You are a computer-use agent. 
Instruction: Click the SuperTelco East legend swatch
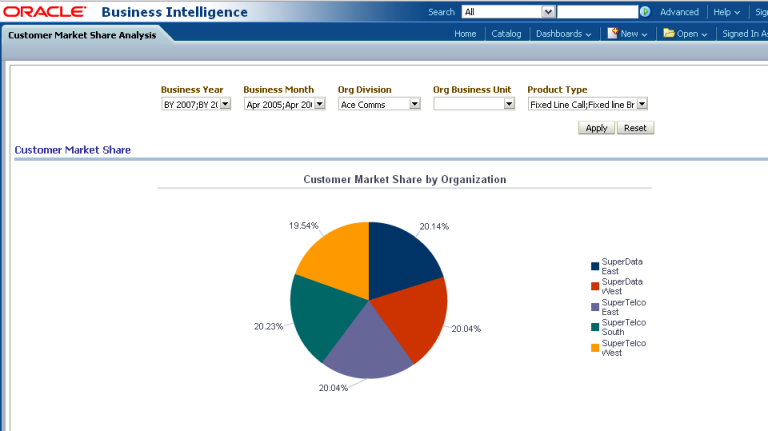point(595,307)
